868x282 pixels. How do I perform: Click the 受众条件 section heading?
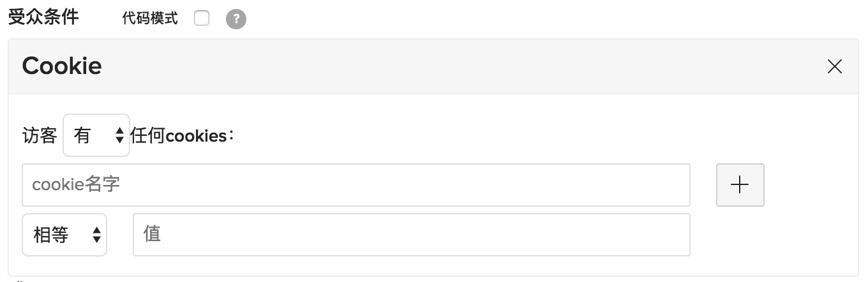(43, 17)
